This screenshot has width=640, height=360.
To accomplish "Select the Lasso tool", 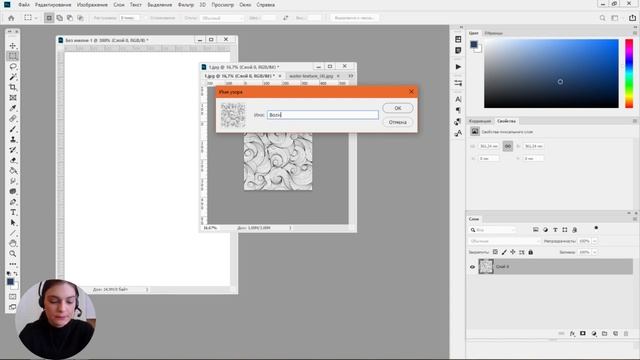I will [x=13, y=67].
